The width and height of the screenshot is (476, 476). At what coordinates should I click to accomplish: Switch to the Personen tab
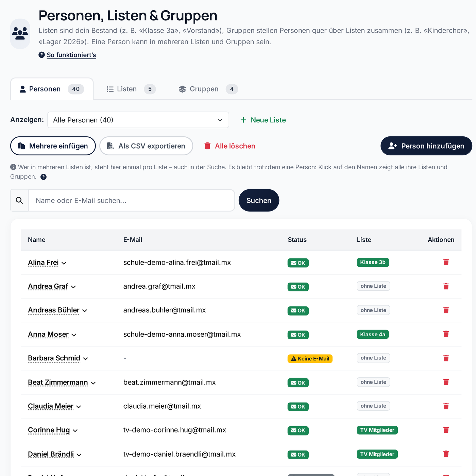pyautogui.click(x=52, y=89)
